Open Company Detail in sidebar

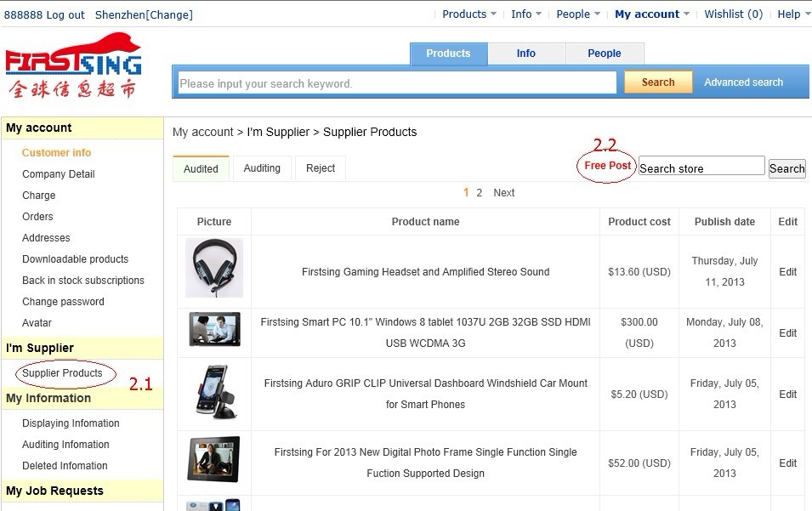click(x=59, y=174)
